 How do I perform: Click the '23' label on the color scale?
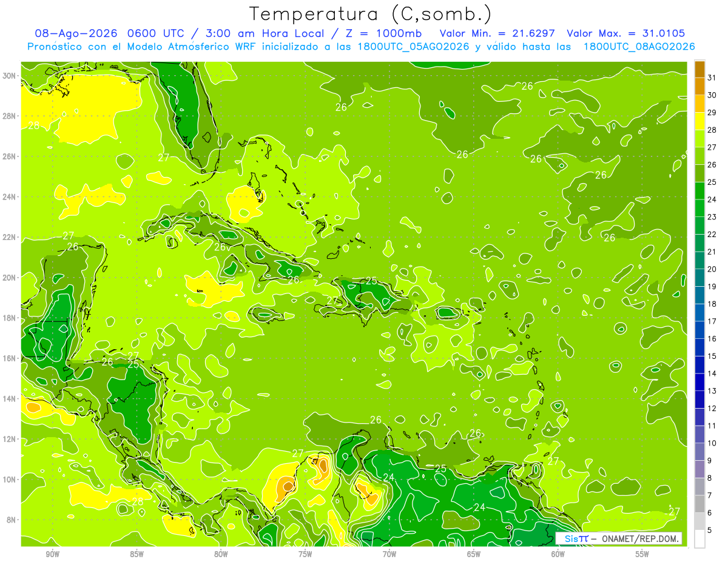point(712,217)
